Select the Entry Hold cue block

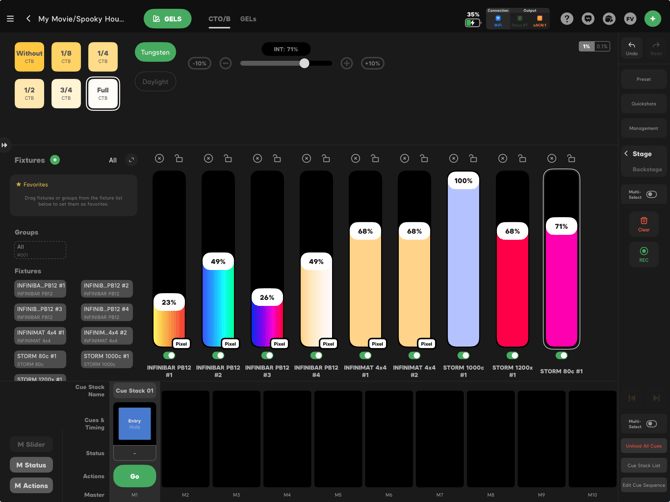tap(135, 423)
